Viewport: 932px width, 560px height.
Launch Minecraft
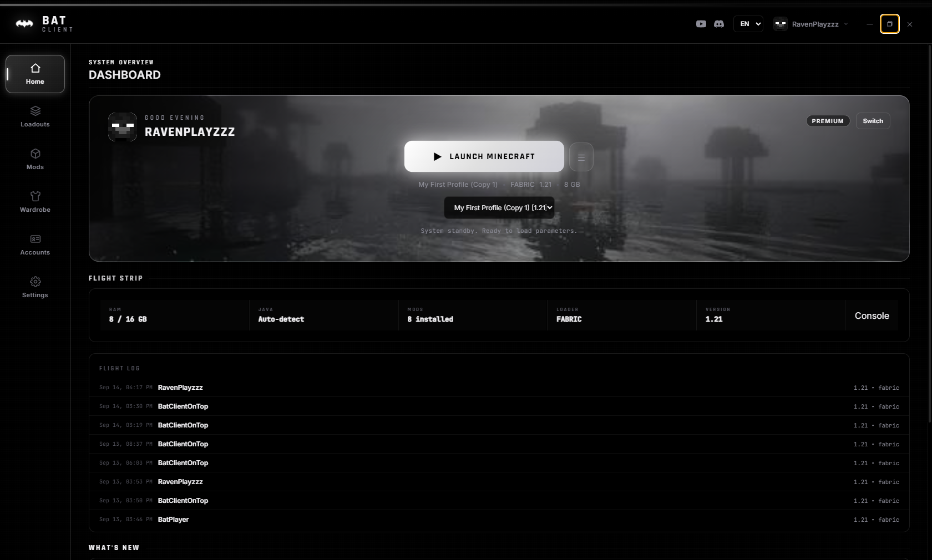(484, 156)
